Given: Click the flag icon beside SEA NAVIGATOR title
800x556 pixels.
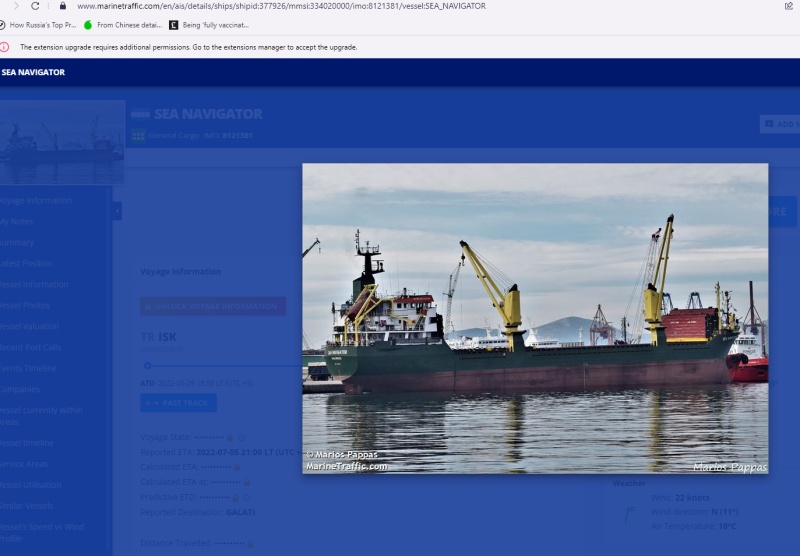Looking at the screenshot, I should click(140, 114).
